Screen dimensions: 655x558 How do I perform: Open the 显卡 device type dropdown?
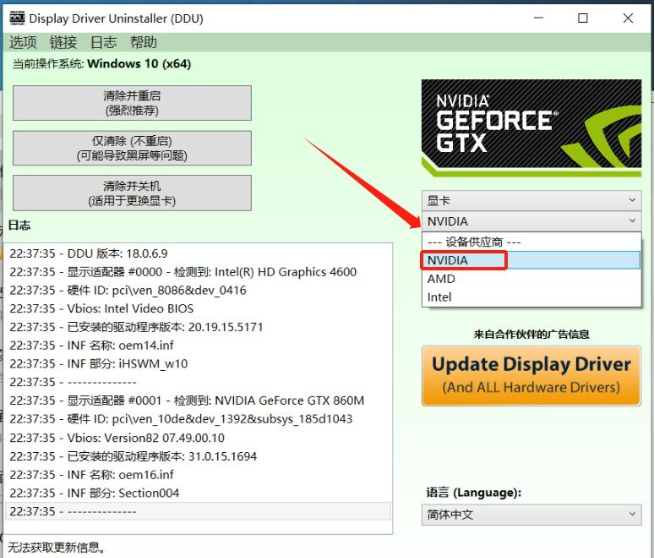[531, 201]
